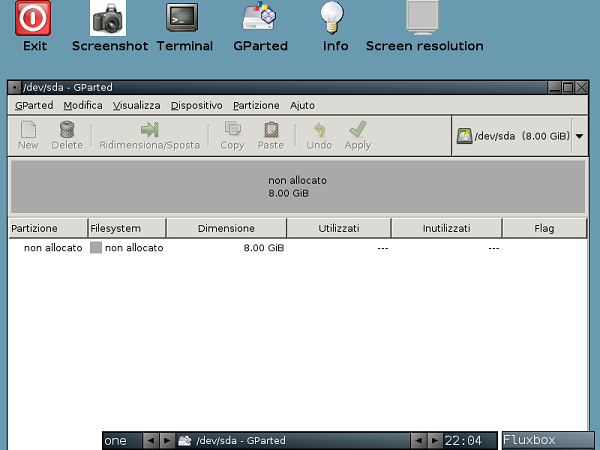Screen dimensions: 600x450
Task: Click the Ridimensiona/Sposta toolbar icon
Action: click(x=150, y=129)
